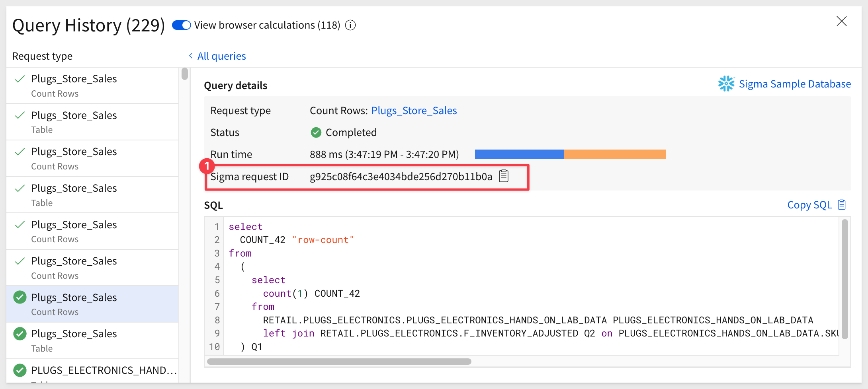The image size is (868, 389).
Task: Click the green check icon beside PLUGS_ELECTRONICS_HAND...
Action: point(20,370)
